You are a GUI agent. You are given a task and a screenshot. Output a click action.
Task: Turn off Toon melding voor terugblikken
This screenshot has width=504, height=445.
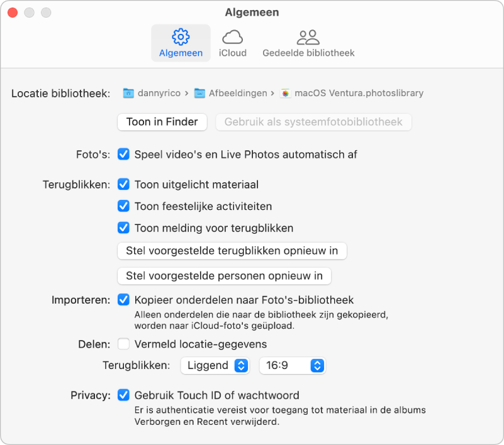point(123,228)
